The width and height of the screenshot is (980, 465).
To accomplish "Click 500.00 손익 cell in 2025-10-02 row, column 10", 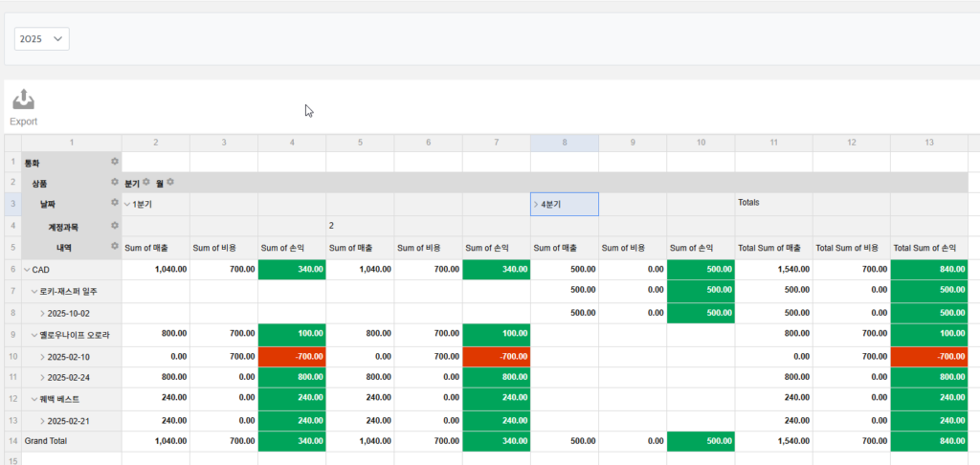I will 701,313.
